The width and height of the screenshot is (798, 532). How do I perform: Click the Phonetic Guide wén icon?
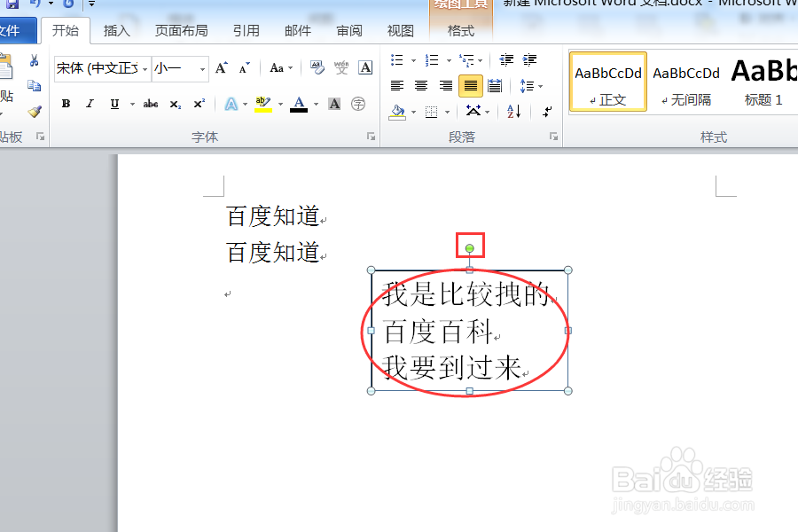coord(341,67)
